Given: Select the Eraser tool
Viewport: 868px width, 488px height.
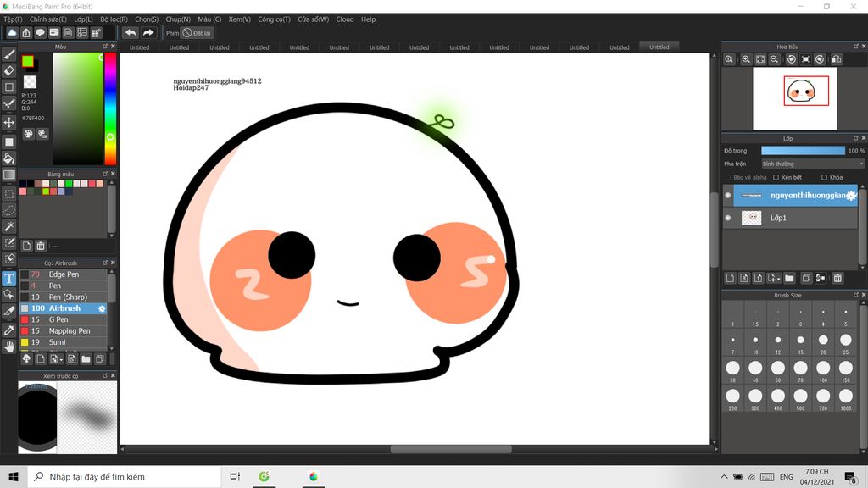Looking at the screenshot, I should 9,70.
